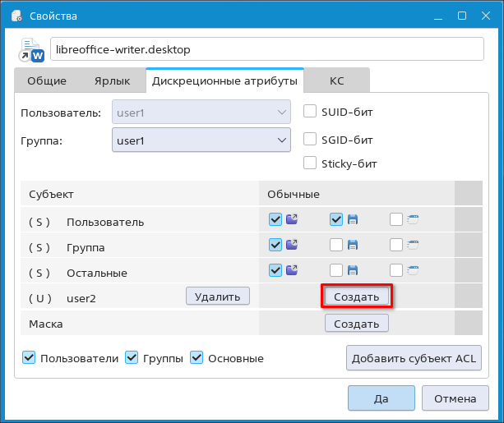
Task: Switch to the КС tab
Action: point(336,81)
